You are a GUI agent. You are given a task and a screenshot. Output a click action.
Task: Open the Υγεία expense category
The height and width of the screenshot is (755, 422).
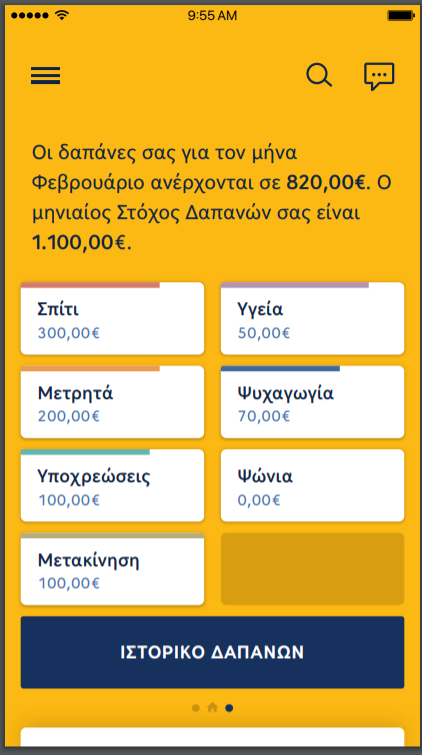coord(313,318)
